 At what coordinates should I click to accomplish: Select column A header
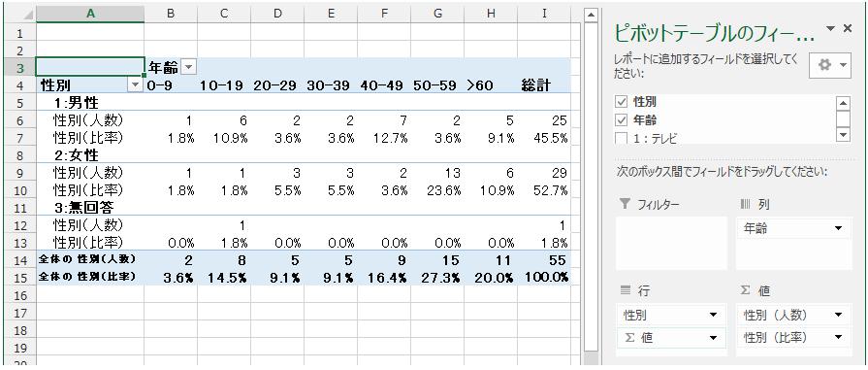(90, 15)
